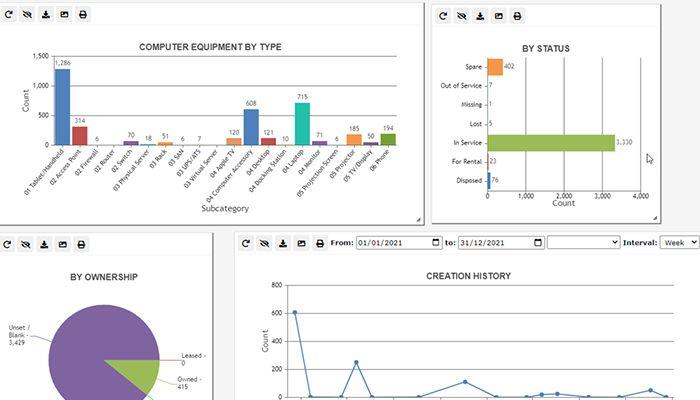Click the Creation History data point at 600
The image size is (700, 400).
click(295, 312)
